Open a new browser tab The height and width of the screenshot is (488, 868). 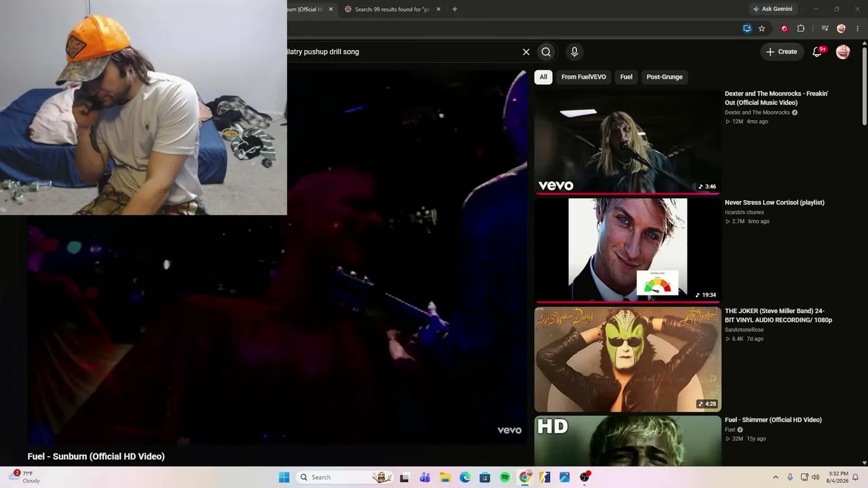coord(454,9)
